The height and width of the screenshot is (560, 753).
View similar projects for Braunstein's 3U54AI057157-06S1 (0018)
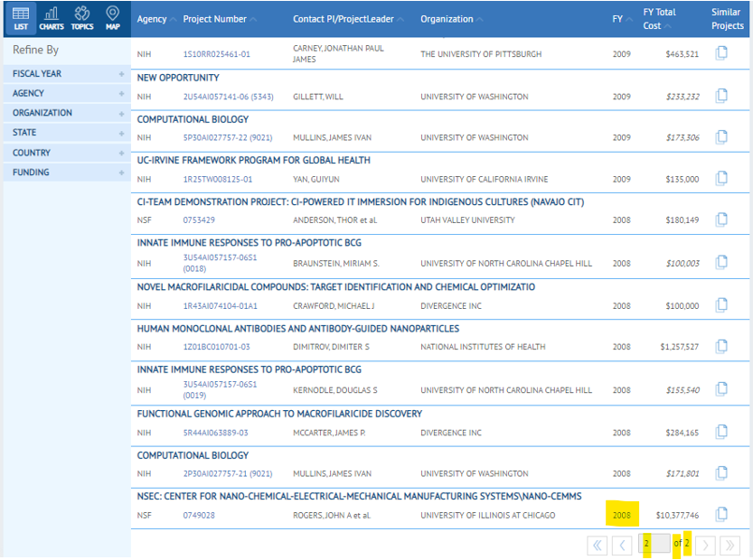[x=721, y=263]
